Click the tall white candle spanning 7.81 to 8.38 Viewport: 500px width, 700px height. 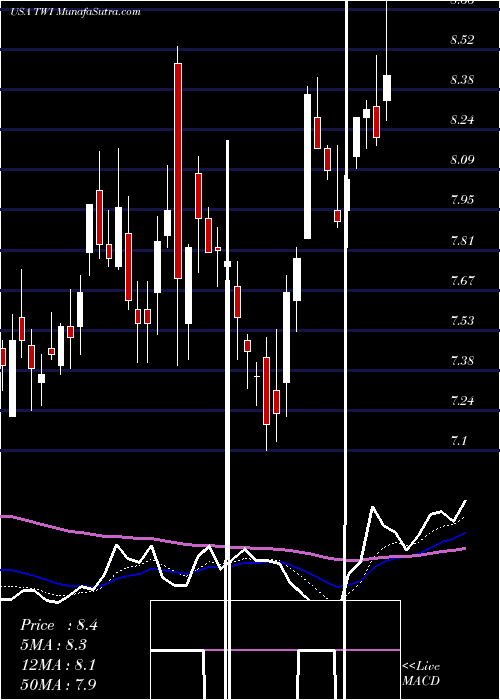point(308,167)
